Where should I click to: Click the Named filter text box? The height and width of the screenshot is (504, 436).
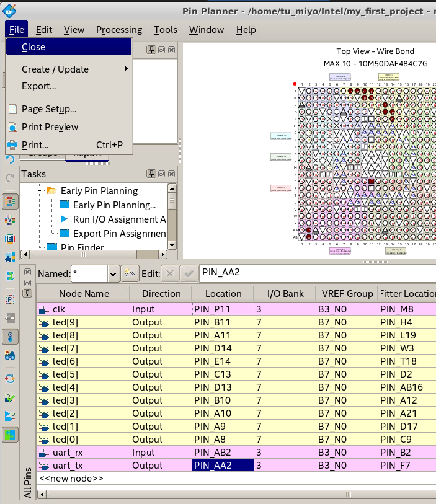[x=89, y=274]
